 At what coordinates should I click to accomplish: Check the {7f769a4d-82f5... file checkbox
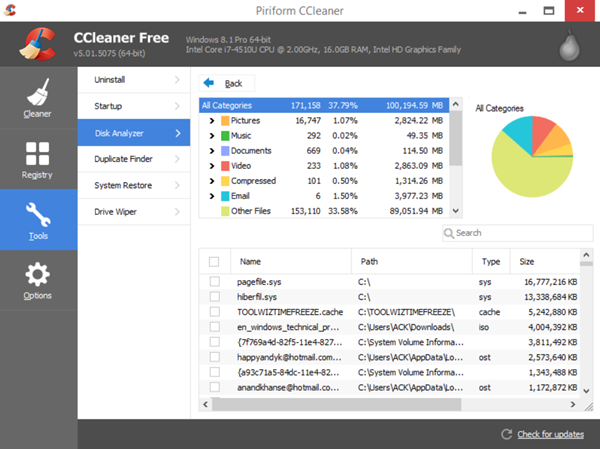[x=215, y=342]
